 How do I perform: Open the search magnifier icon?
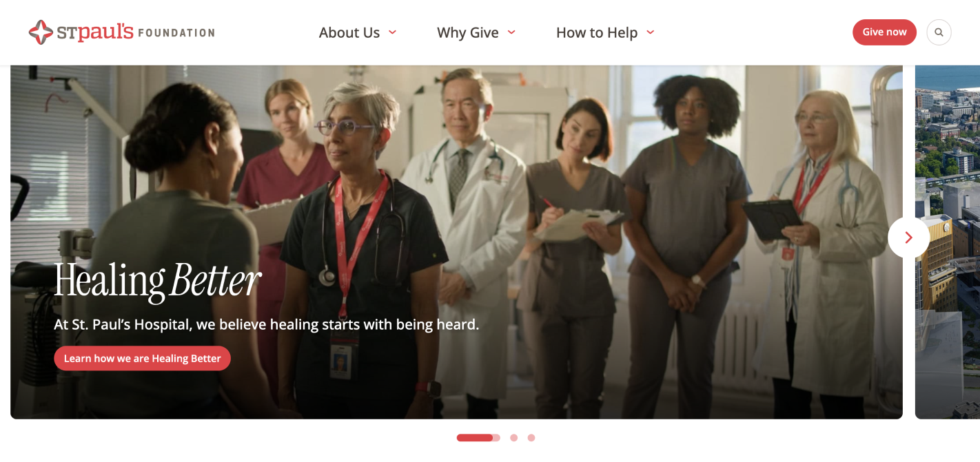pos(939,32)
